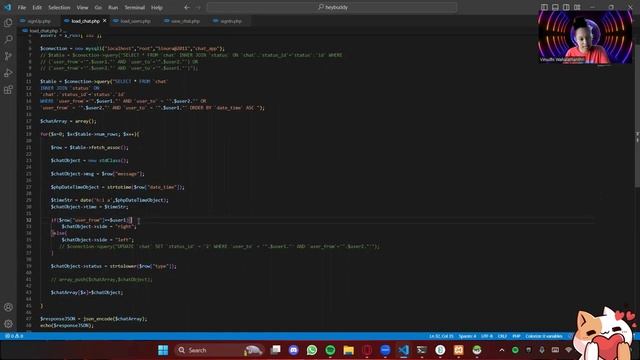Viewport: 640px width, 360px height.
Task: Open the Run menu
Action: tap(113, 7)
